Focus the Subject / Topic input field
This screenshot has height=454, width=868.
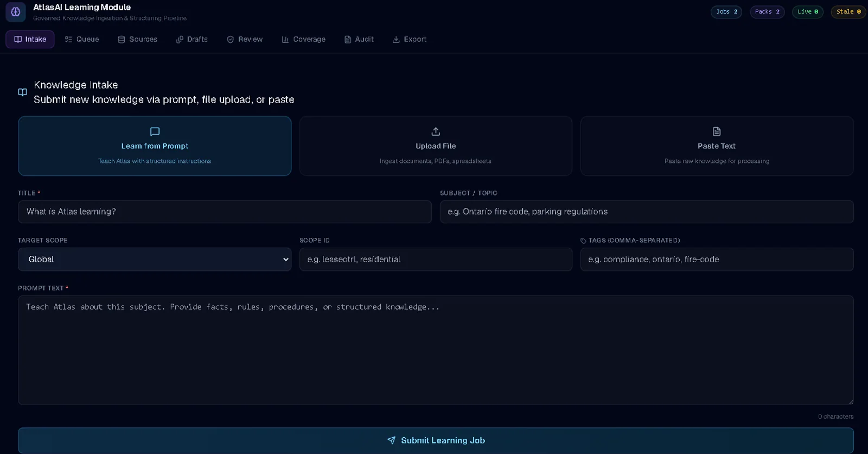[x=647, y=212]
